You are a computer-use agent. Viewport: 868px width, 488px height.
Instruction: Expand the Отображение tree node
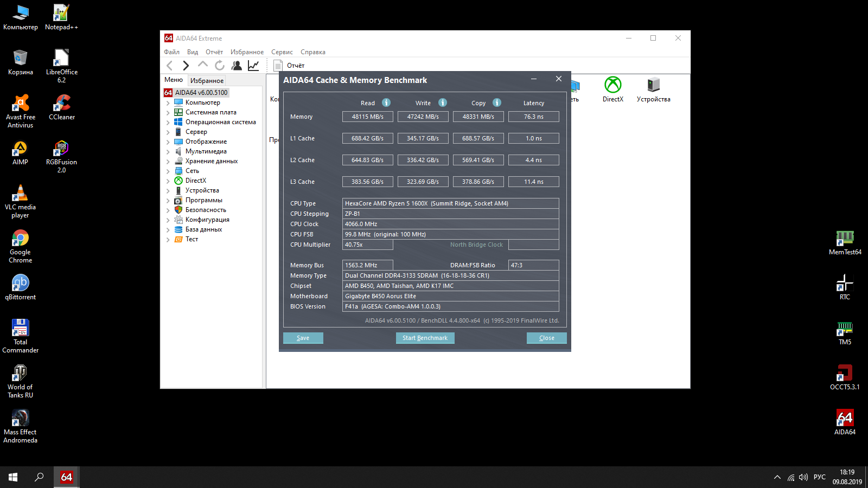tap(168, 142)
